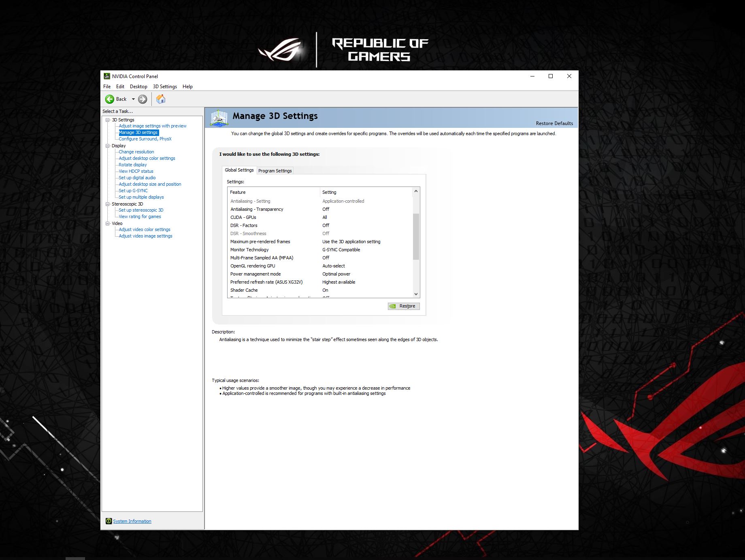The height and width of the screenshot is (560, 745).
Task: Click the Highest available setting value
Action: coord(338,282)
